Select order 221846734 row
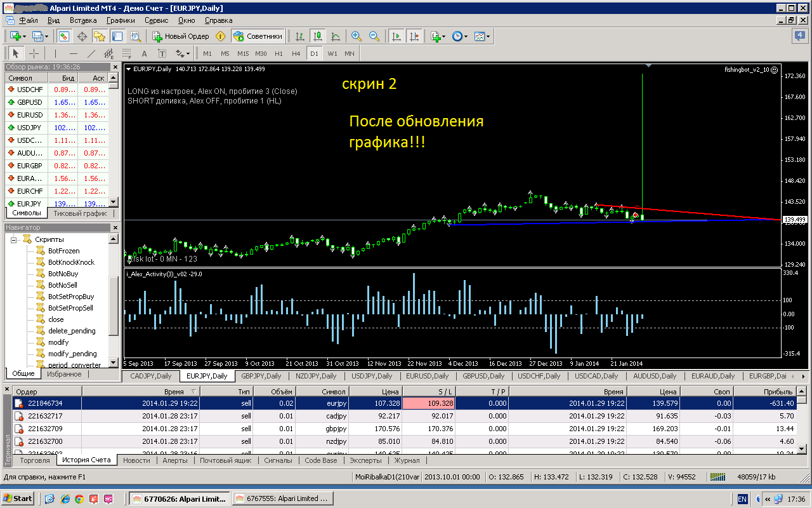This screenshot has height=508, width=812. (x=403, y=403)
